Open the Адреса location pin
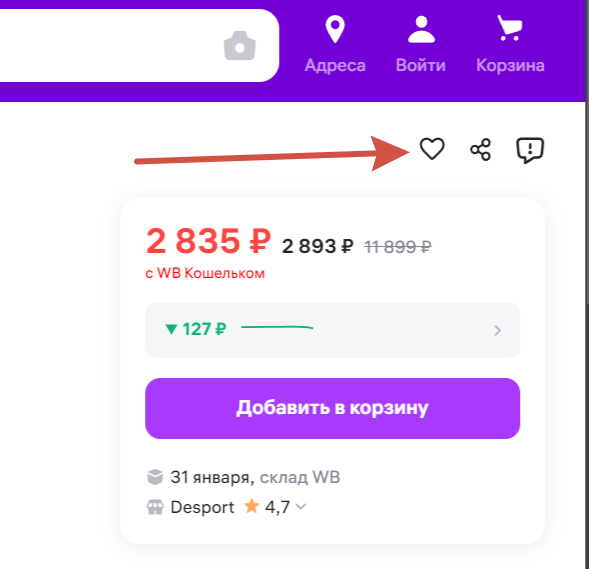This screenshot has height=569, width=589. [x=335, y=29]
